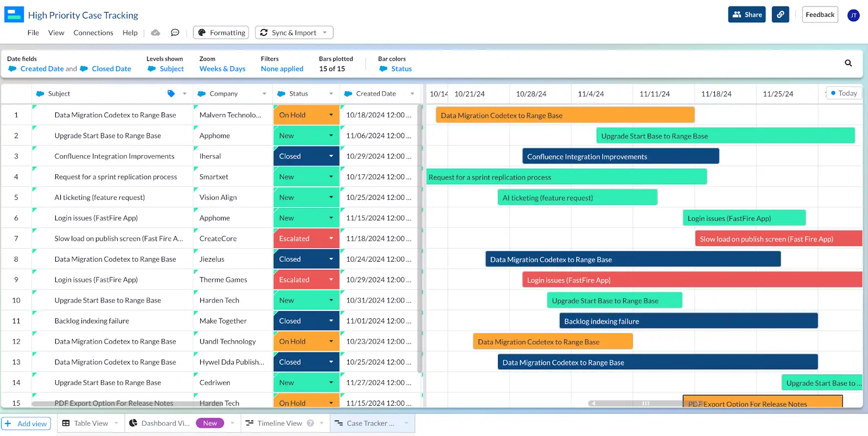Open status dropdown for row 3 Closed
This screenshot has width=868, height=436.
[x=331, y=156]
